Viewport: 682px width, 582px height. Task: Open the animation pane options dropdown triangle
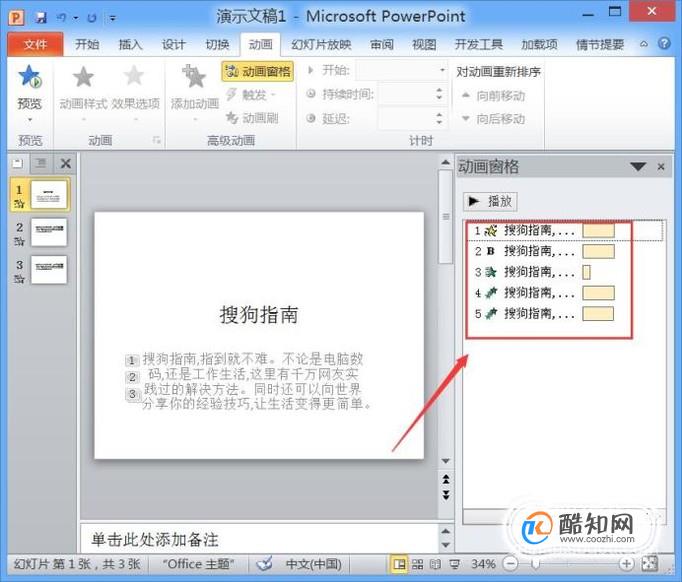click(638, 167)
